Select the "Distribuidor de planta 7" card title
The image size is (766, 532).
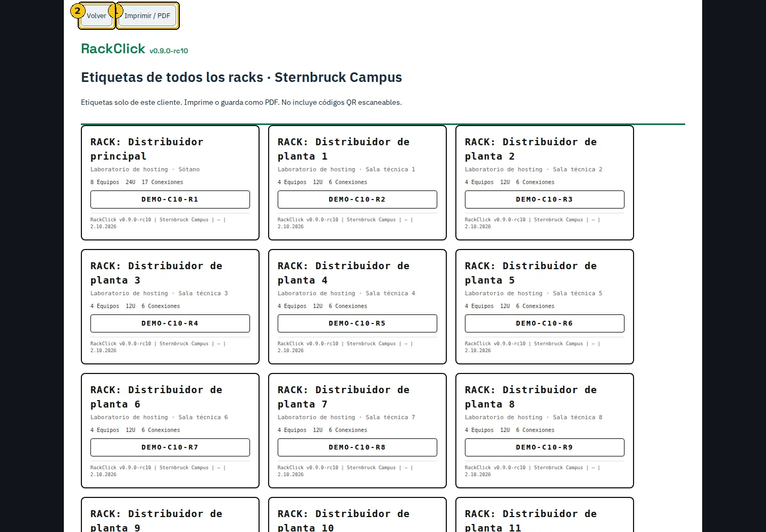[344, 397]
